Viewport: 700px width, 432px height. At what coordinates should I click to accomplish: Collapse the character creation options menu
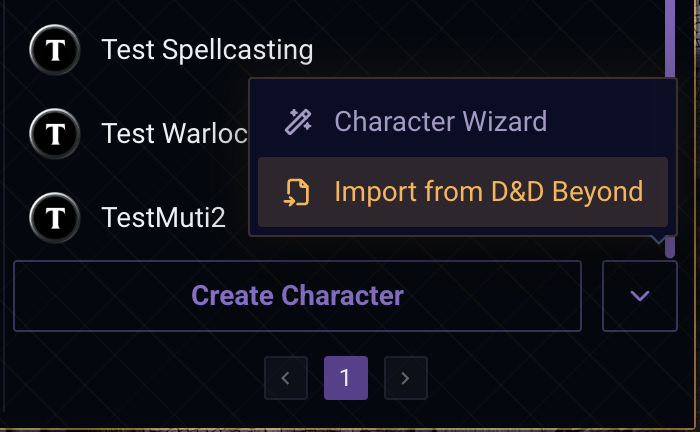[x=640, y=296]
